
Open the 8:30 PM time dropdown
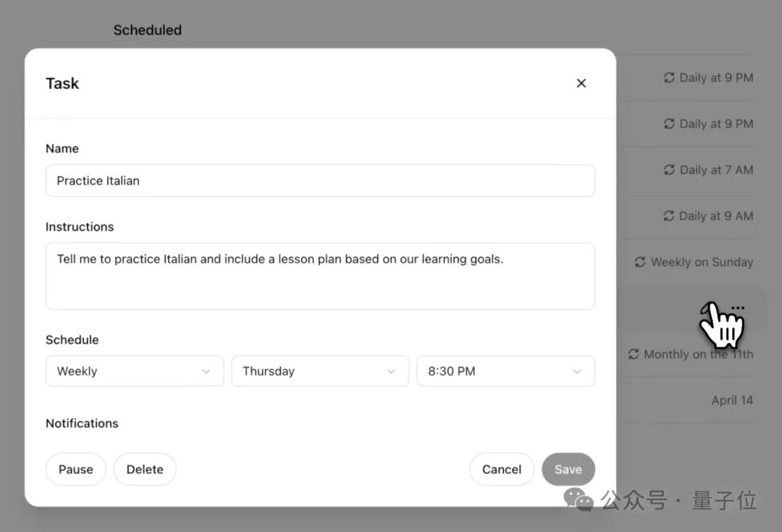(505, 371)
